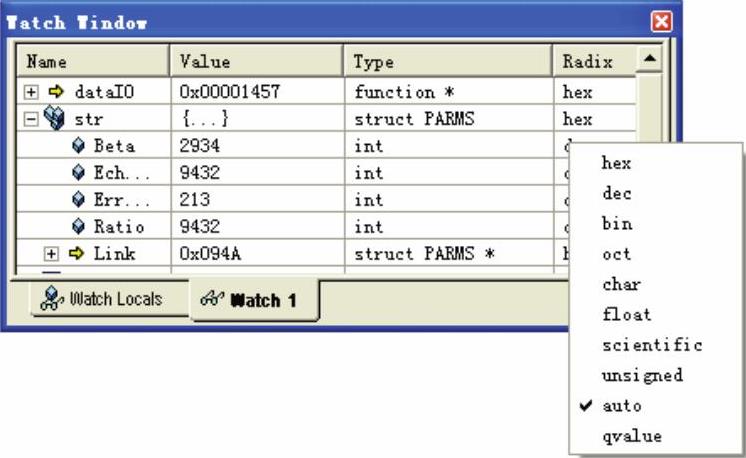Click the yellow arrow icon beside dataIO
The height and width of the screenshot is (458, 746).
(x=56, y=91)
